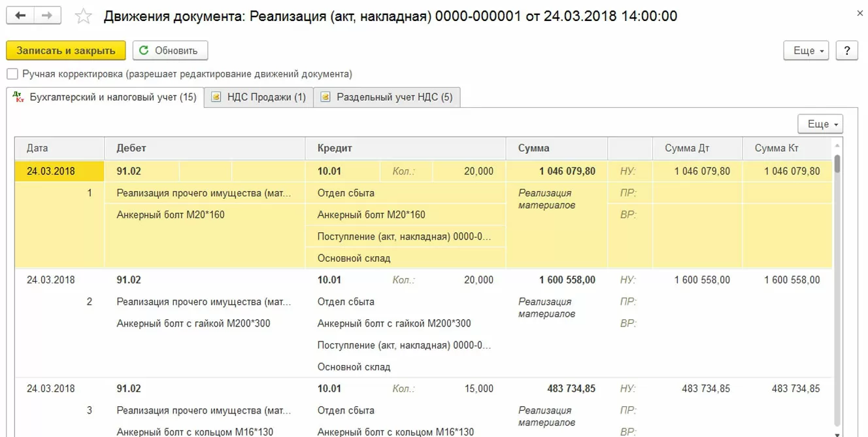Click the Обновить refresh button
Screen dimensions: 868x437
click(x=170, y=50)
